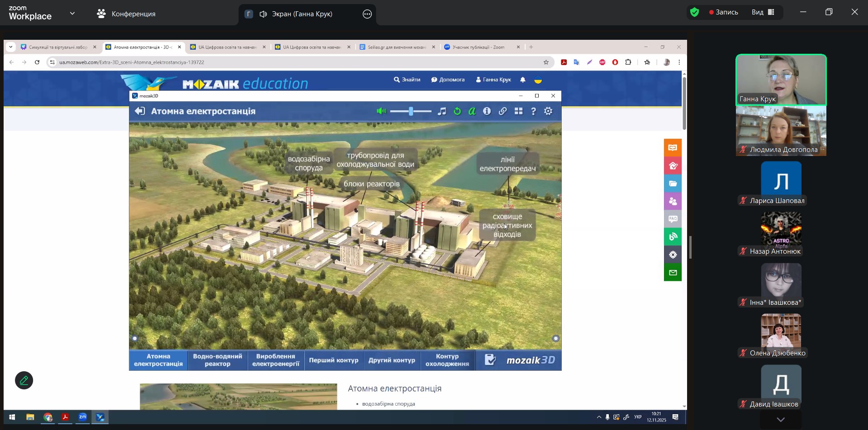
Task: Reset the 3D scene with green refresh icon
Action: 457,111
